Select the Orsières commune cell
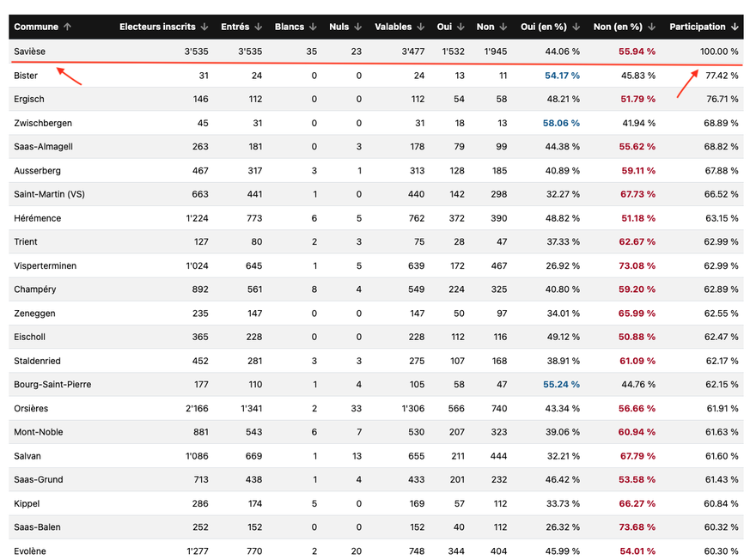This screenshot has width=750, height=560. click(x=32, y=408)
